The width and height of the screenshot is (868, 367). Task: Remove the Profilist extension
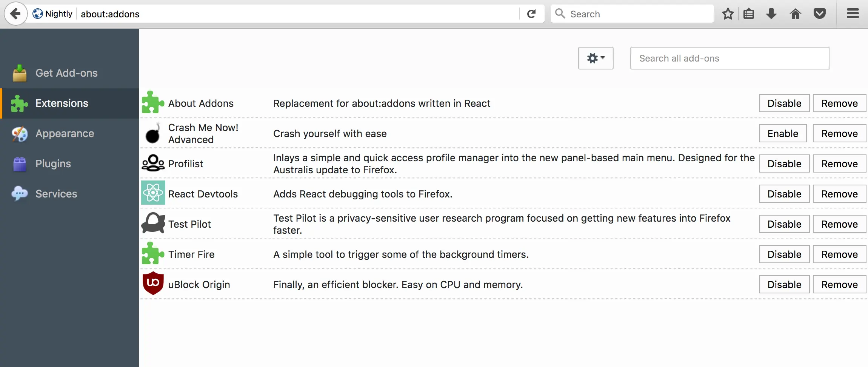coord(839,164)
